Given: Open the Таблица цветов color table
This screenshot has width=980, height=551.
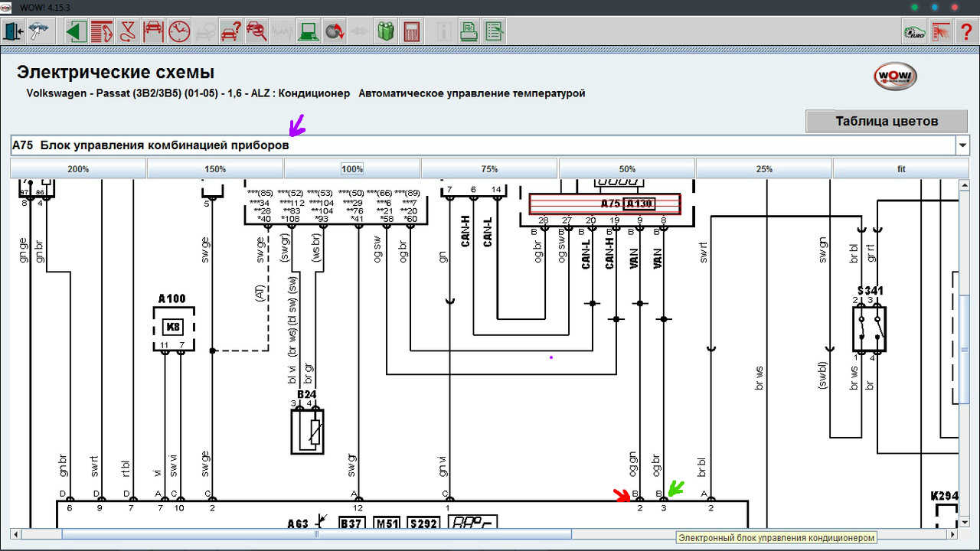Looking at the screenshot, I should pyautogui.click(x=887, y=121).
